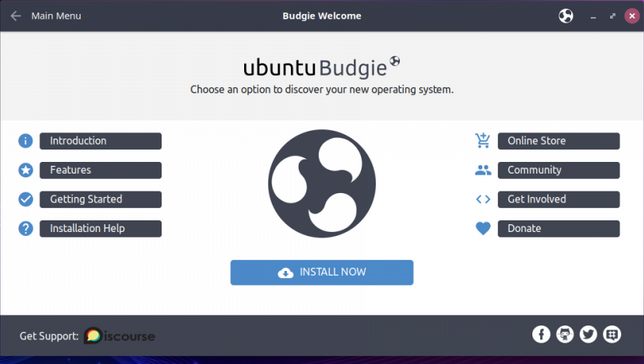The width and height of the screenshot is (644, 364).
Task: Open the Twitter icon in the footer
Action: [588, 334]
